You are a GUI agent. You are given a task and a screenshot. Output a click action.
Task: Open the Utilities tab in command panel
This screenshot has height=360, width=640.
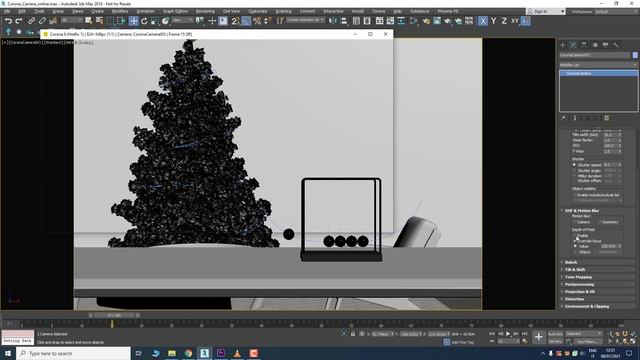point(616,44)
